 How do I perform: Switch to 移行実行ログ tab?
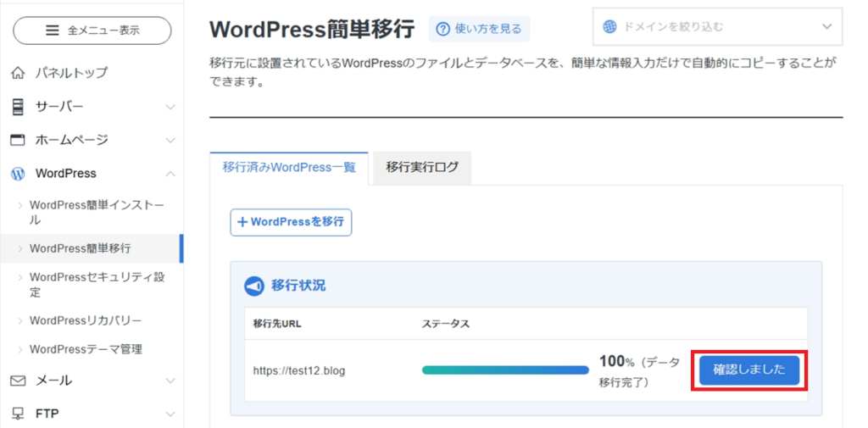pyautogui.click(x=421, y=167)
